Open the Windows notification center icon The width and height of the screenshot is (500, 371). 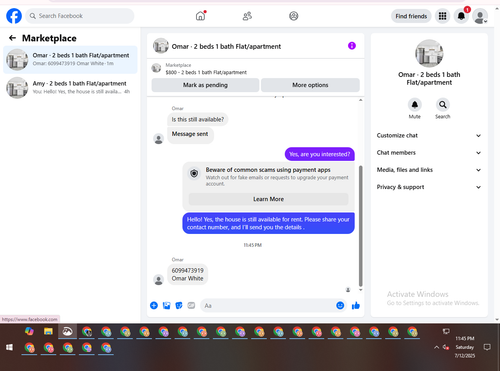[487, 347]
